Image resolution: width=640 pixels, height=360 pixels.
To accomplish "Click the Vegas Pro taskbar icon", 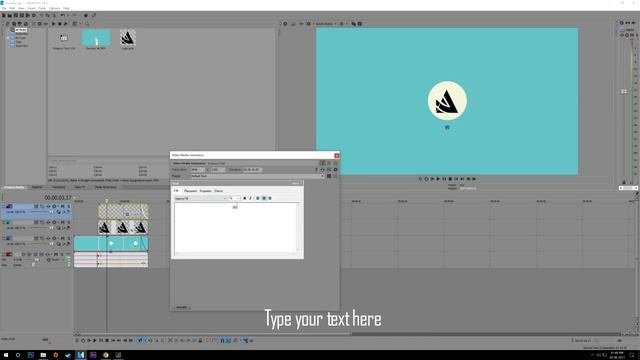I will point(80,355).
